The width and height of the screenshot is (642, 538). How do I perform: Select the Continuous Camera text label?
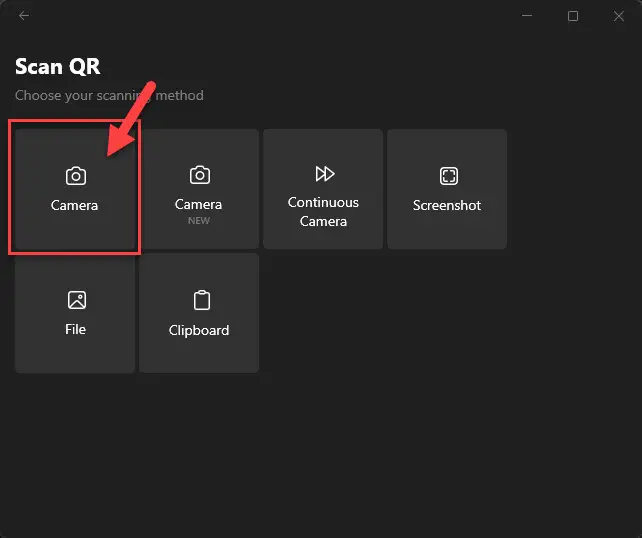(x=323, y=212)
